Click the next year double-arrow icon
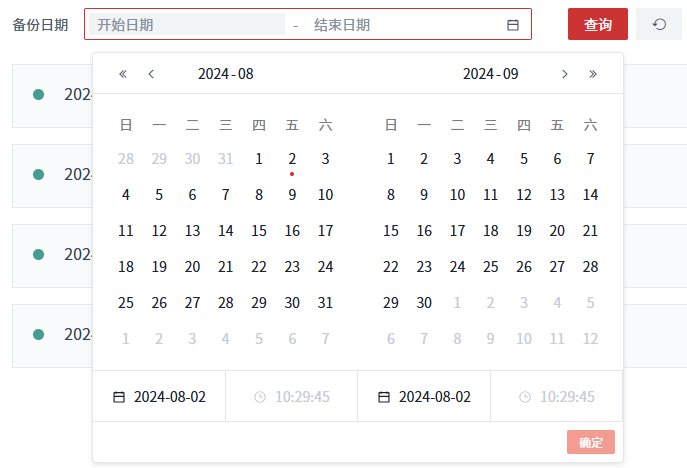 pyautogui.click(x=593, y=74)
